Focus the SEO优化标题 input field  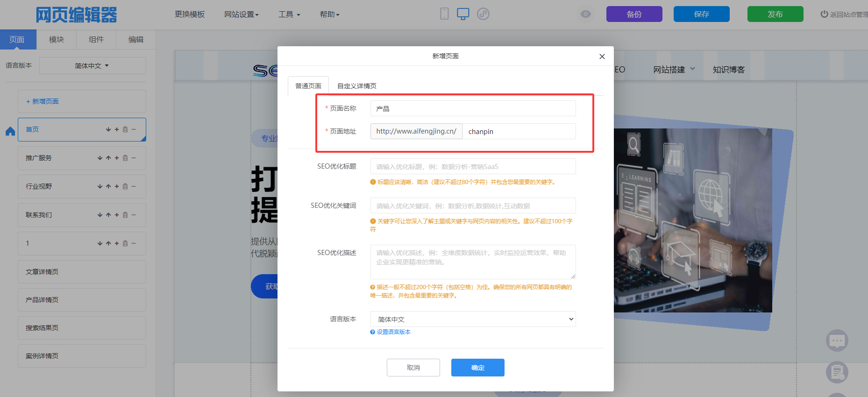point(473,167)
